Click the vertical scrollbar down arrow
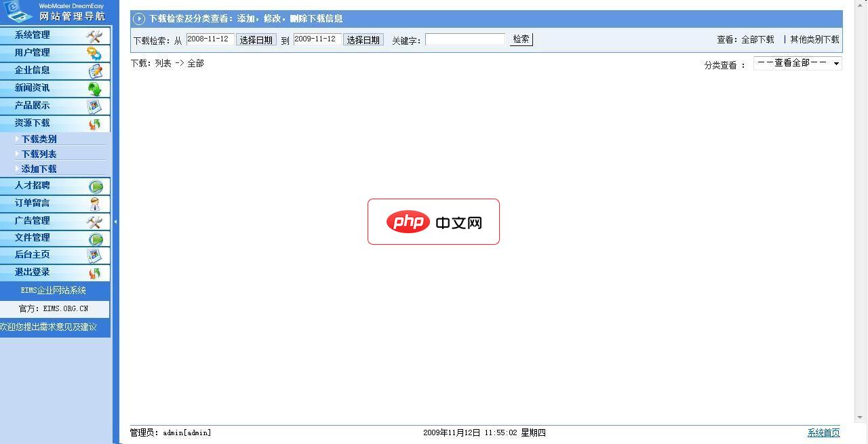Image resolution: width=868 pixels, height=444 pixels. (861, 417)
